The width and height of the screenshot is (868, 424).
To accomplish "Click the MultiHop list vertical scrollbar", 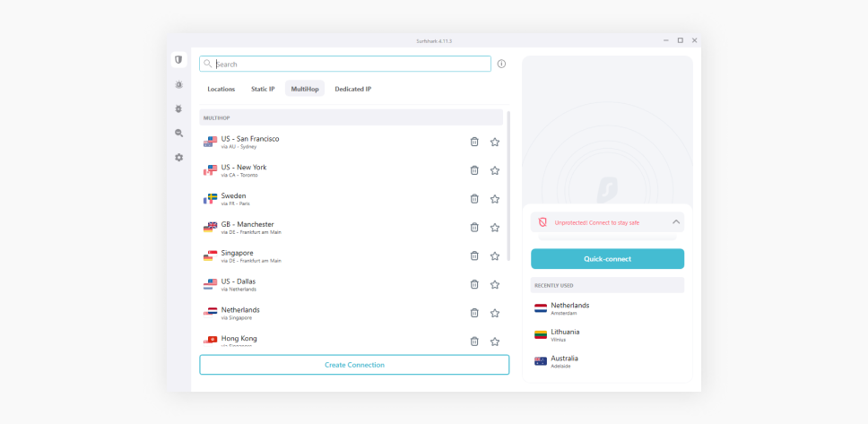I will pyautogui.click(x=508, y=186).
